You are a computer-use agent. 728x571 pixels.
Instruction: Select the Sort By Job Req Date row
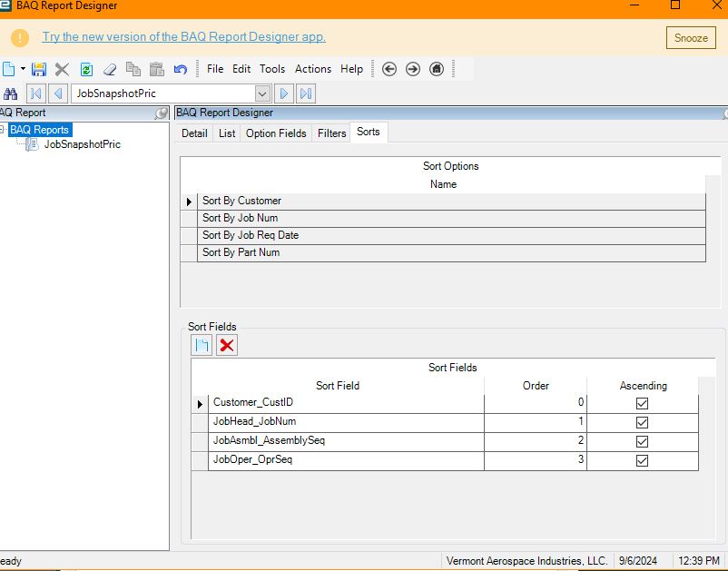tap(451, 235)
